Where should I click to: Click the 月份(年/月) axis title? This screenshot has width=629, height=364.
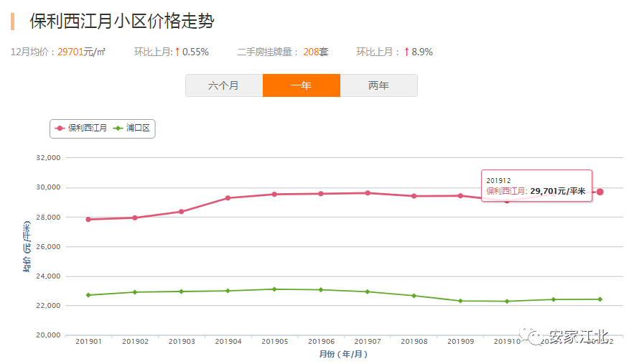coord(343,354)
